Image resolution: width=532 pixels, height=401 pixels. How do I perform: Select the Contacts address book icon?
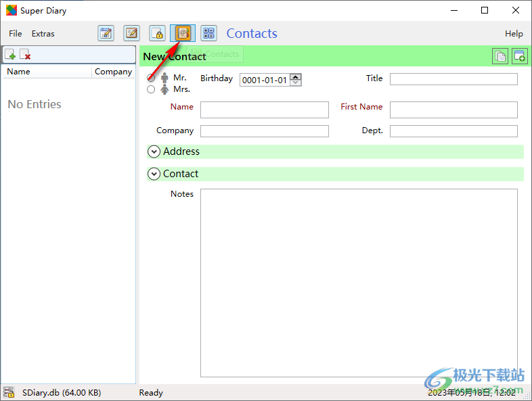(183, 33)
